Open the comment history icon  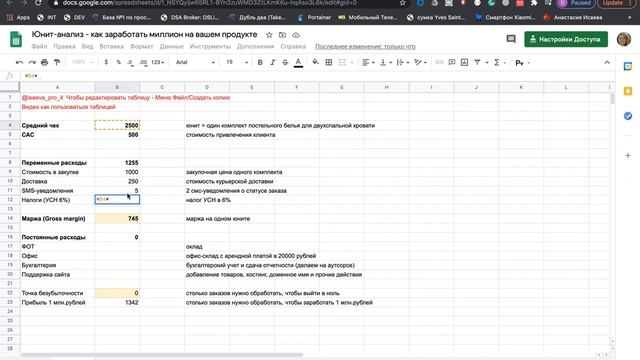(x=511, y=39)
